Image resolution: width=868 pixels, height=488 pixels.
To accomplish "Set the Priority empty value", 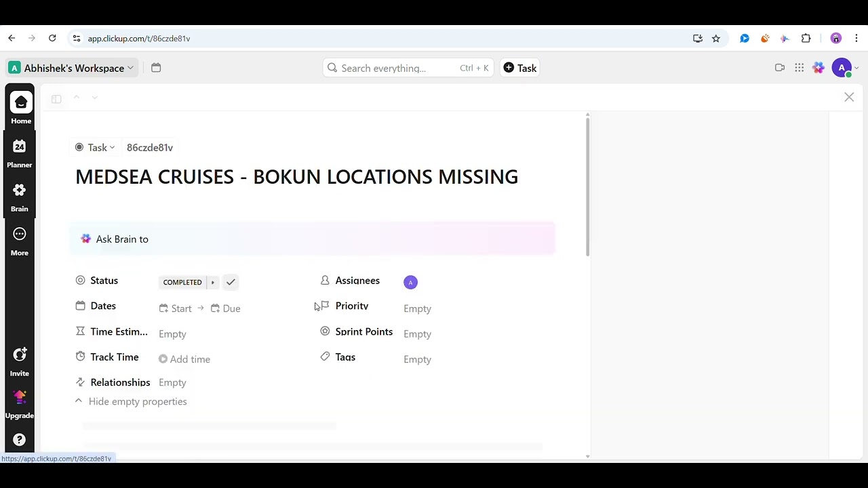I will pos(417,308).
